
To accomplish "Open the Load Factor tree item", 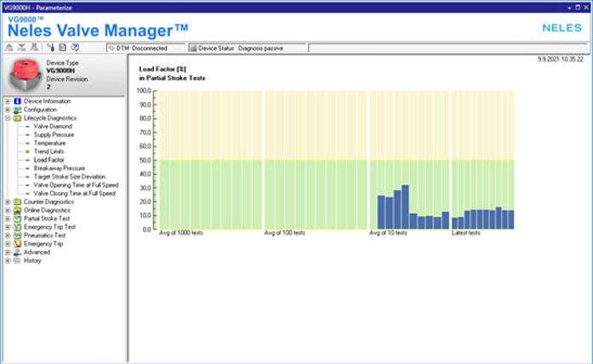I will coord(48,160).
